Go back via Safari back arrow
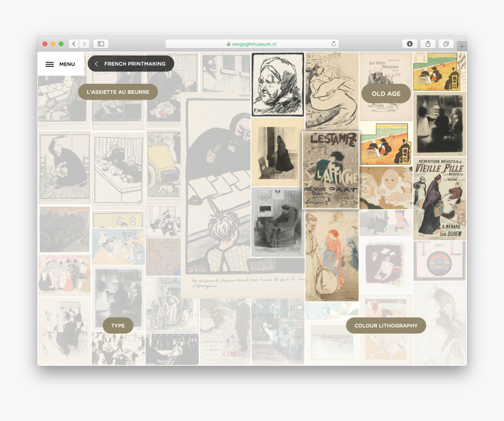This screenshot has height=421, width=504. (x=74, y=44)
